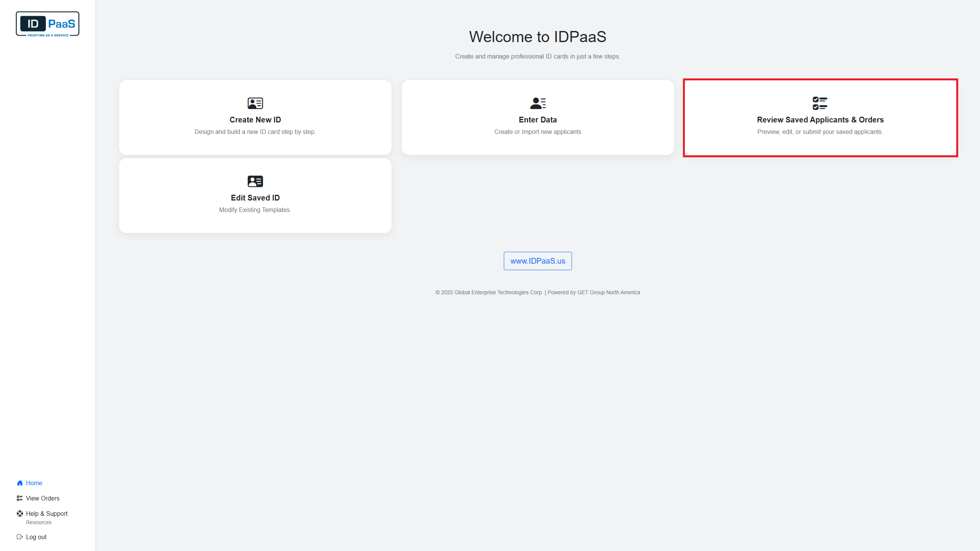The image size is (980, 551).
Task: Click the Enter Data card heading
Action: point(537,120)
